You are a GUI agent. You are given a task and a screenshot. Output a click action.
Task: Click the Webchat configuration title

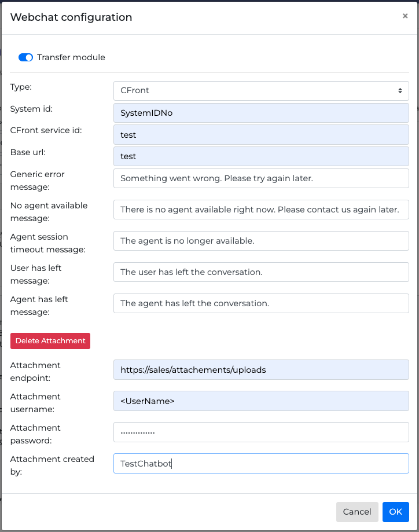click(71, 17)
